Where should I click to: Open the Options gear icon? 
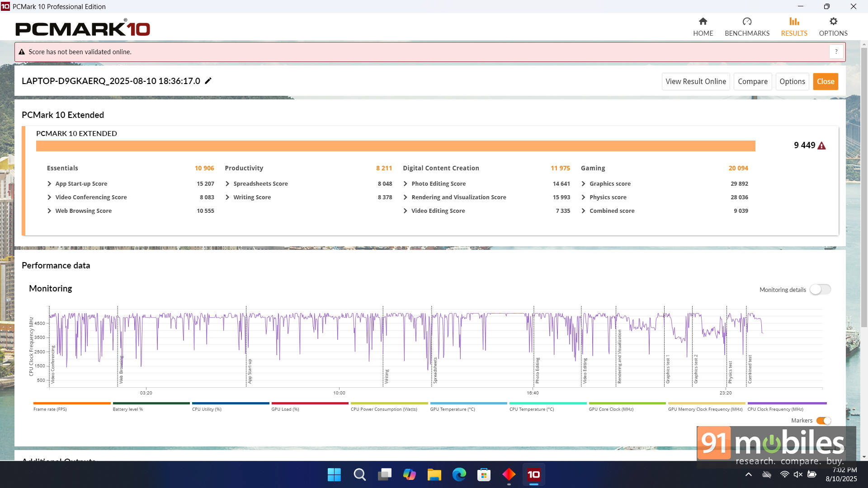click(833, 22)
